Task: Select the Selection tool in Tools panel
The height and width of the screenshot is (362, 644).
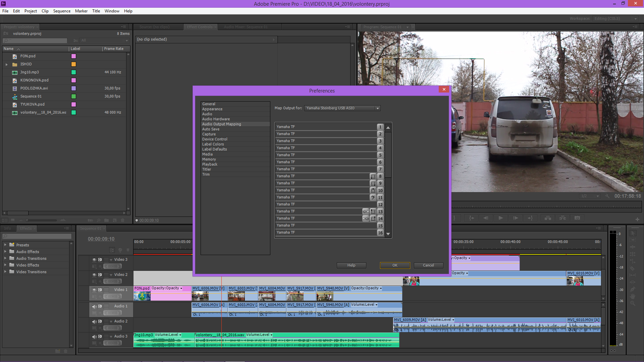Action: point(633,233)
